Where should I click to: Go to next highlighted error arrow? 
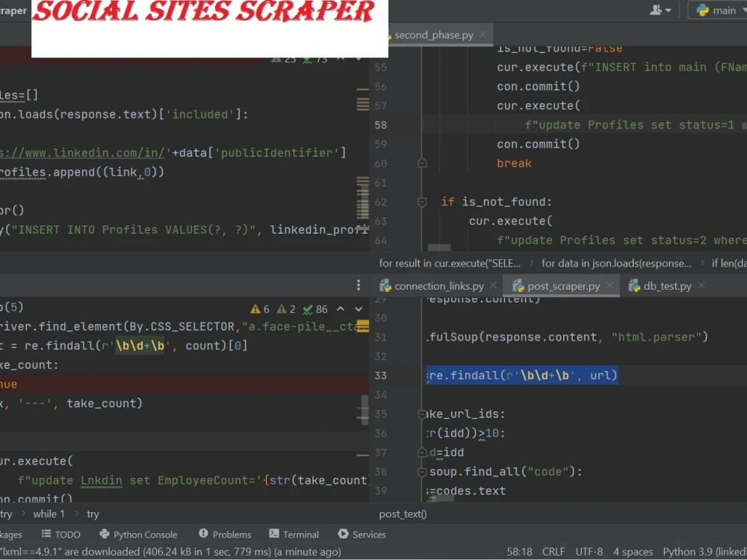tap(359, 309)
